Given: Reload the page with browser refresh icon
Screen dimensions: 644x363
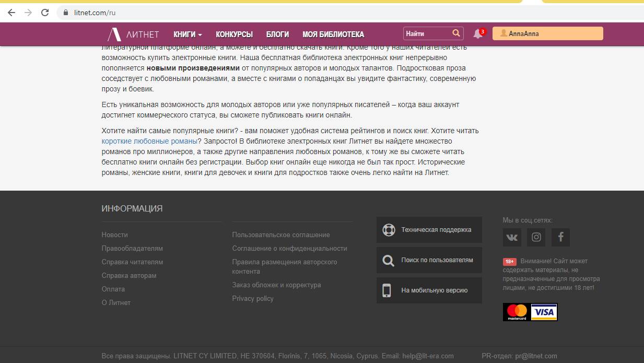Looking at the screenshot, I should [x=45, y=13].
